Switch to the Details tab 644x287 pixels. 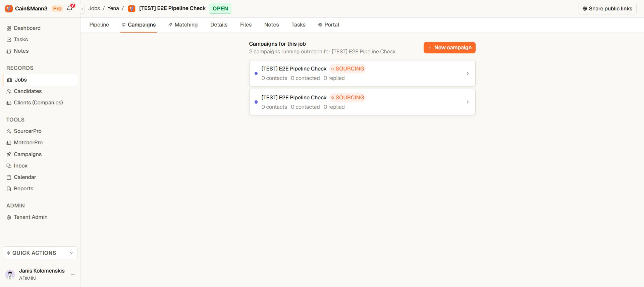(219, 25)
